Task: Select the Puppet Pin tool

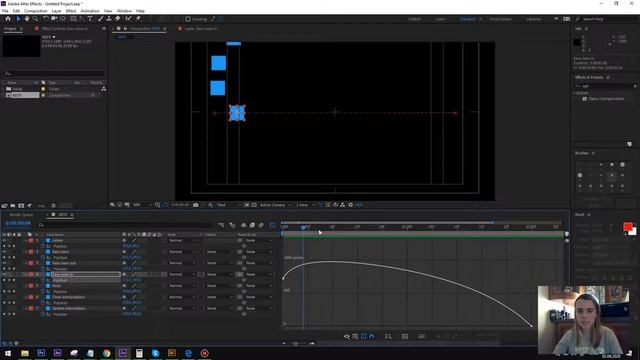Action: point(138,19)
